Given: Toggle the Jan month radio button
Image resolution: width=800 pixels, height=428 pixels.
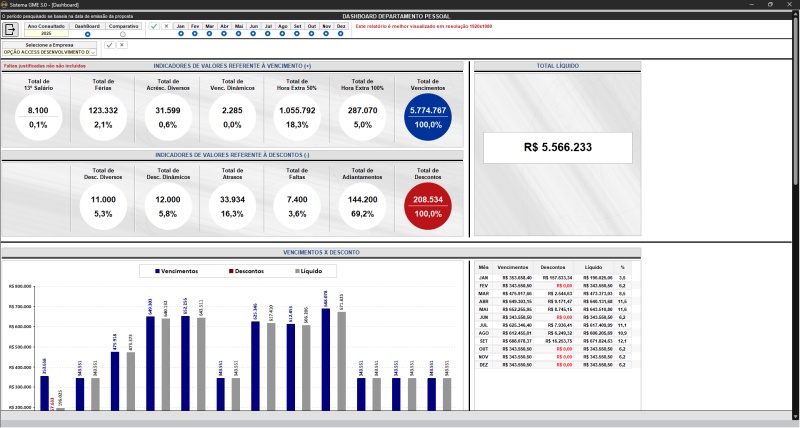Looking at the screenshot, I should tap(180, 34).
